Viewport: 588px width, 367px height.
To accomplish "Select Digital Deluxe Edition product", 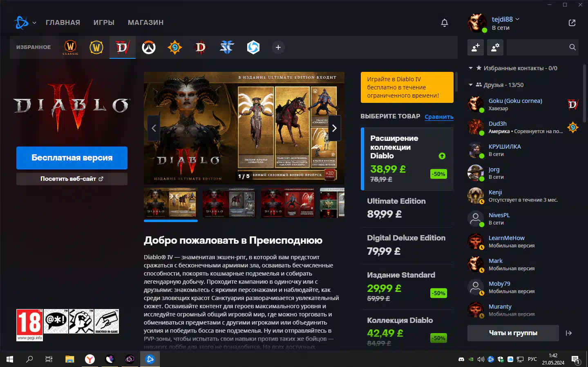I will (407, 245).
